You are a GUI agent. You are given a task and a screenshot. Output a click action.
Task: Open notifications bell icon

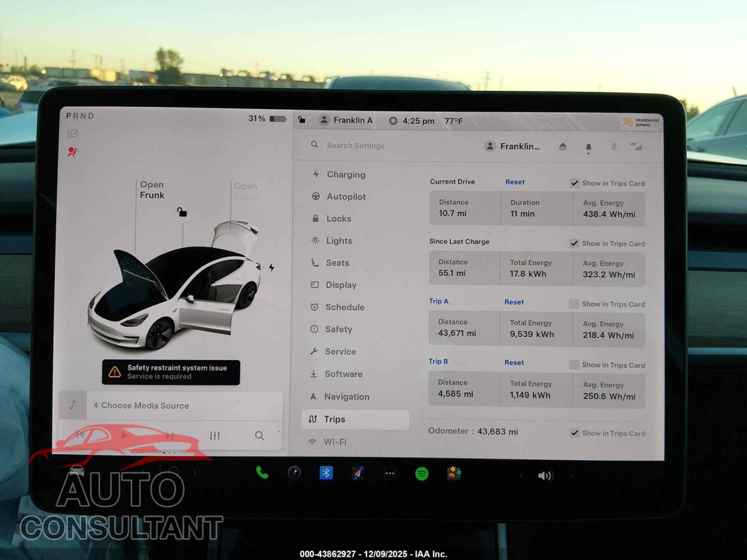click(x=588, y=147)
